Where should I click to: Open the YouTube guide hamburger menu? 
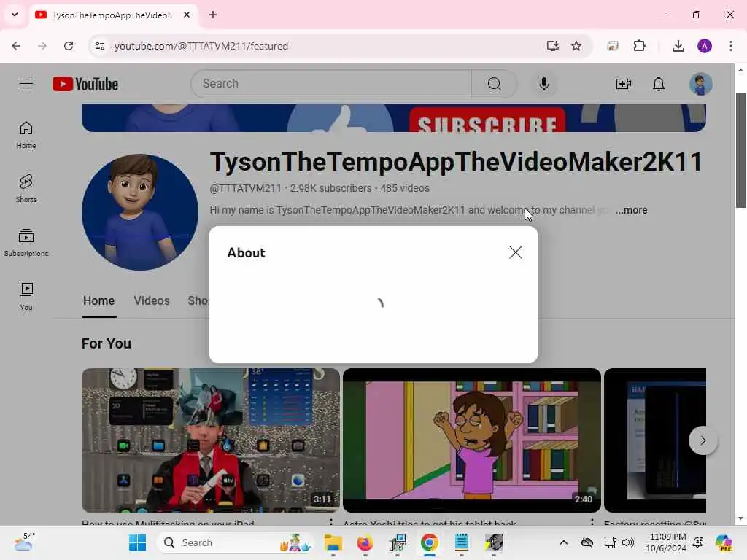point(26,84)
